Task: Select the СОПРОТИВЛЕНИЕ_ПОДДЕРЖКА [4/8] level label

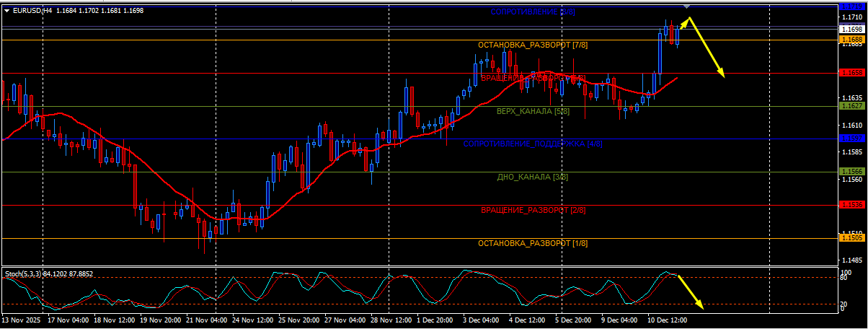Action: coord(533,144)
